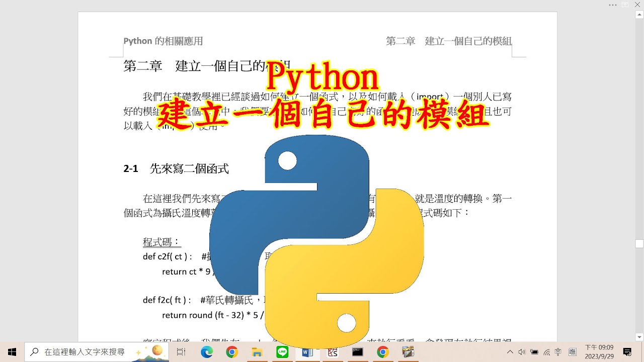The image size is (644, 362).
Task: Click the scrollbar up arrow in Word
Action: tap(639, 15)
